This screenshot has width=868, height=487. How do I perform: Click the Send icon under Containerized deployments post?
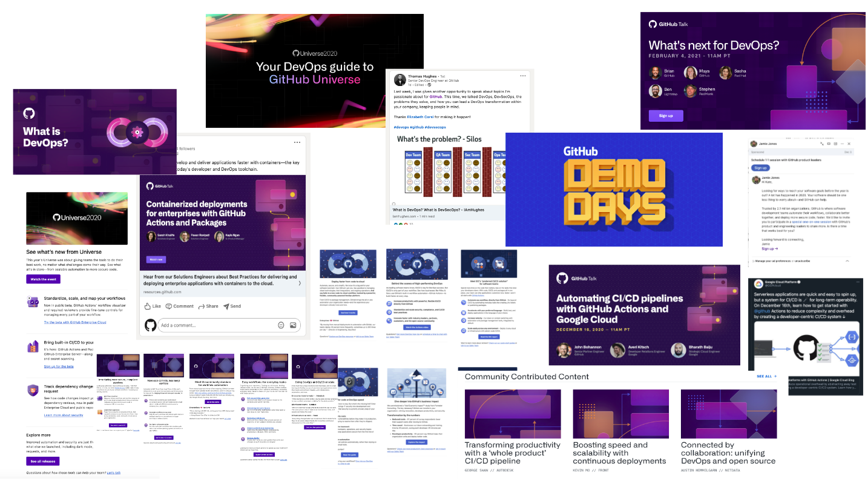226,306
